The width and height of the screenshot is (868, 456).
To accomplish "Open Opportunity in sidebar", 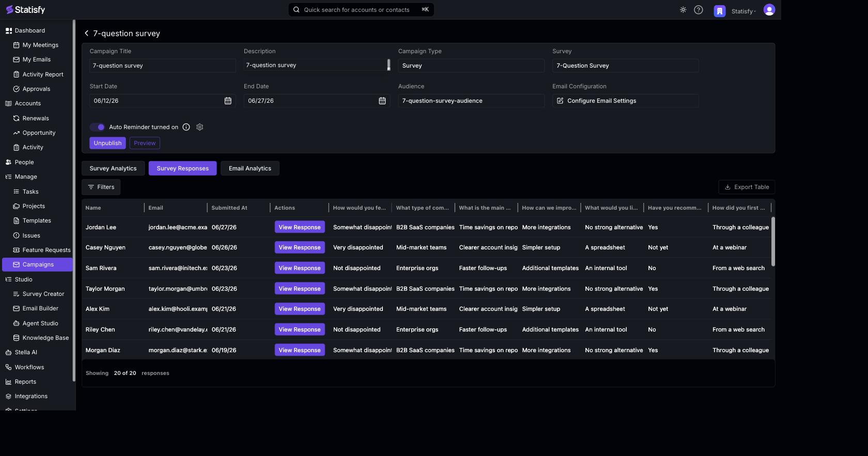I will [34, 133].
